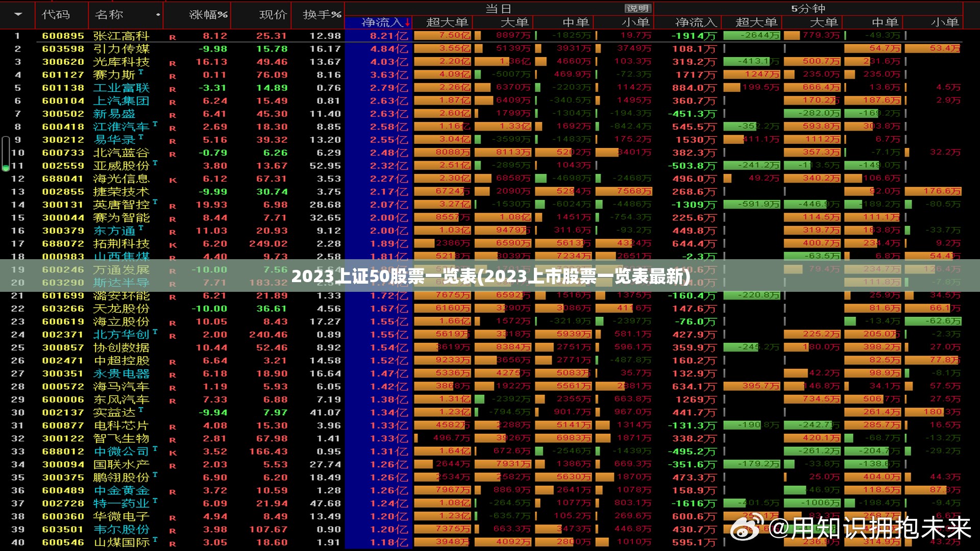Screen dimensions: 980x551
Task: Open the dropdown arrow at table top-left
Action: pos(18,15)
